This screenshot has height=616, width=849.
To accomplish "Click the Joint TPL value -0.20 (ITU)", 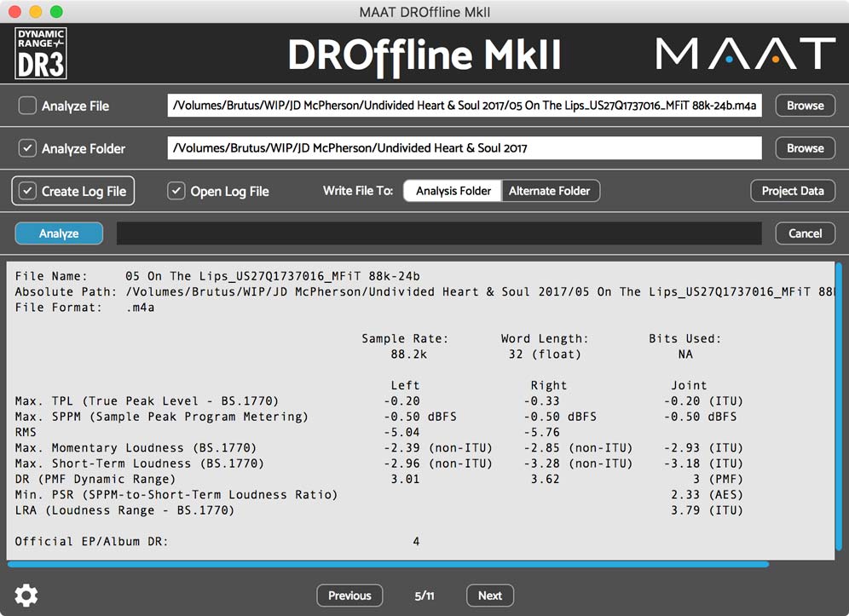I will click(x=703, y=401).
